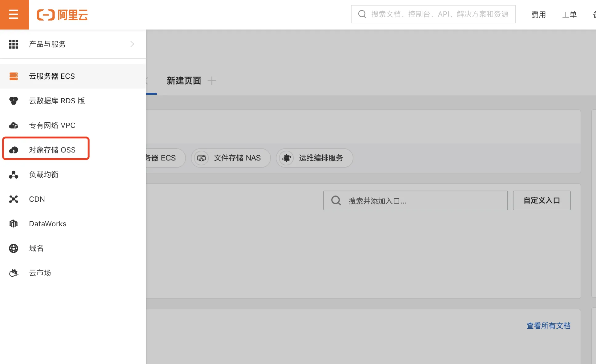Viewport: 596px width, 364px height.
Task: Select the 负载均衡 load balancer icon
Action: pos(14,174)
